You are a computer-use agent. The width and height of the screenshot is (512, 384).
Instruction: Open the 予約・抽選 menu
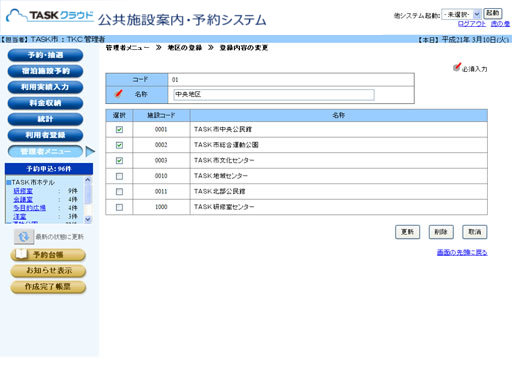click(x=45, y=55)
